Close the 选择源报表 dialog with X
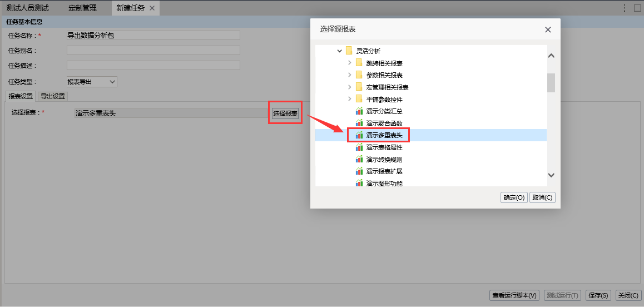Viewport: 644px width, 307px height. coord(547,29)
